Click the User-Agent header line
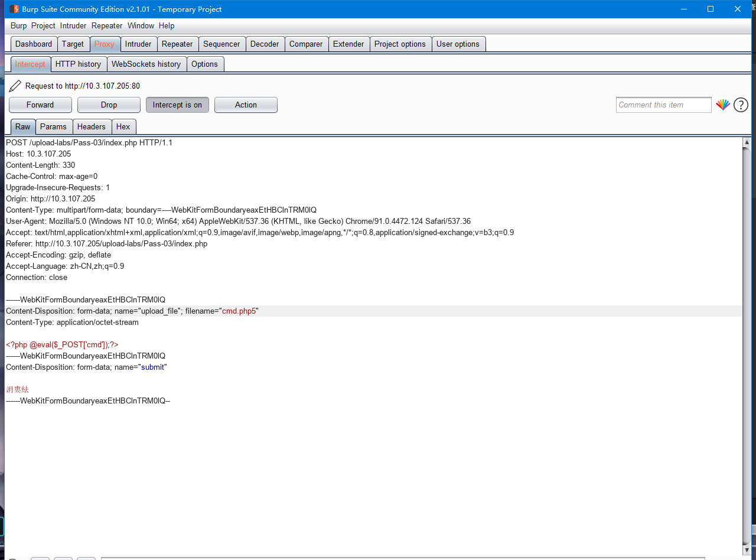The image size is (756, 560). point(238,221)
